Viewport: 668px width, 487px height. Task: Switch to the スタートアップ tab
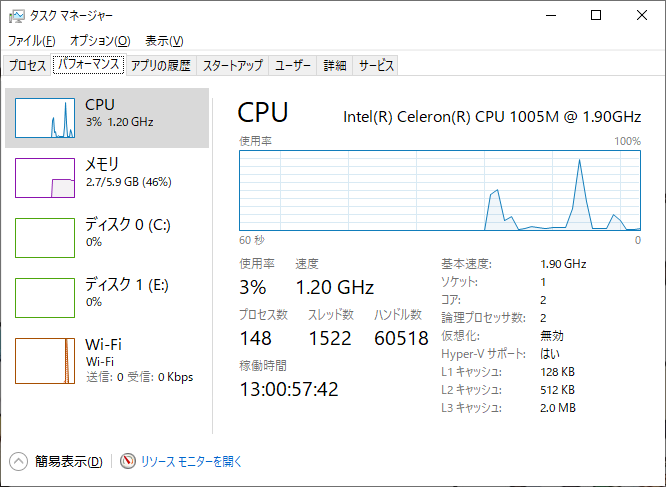[x=233, y=66]
